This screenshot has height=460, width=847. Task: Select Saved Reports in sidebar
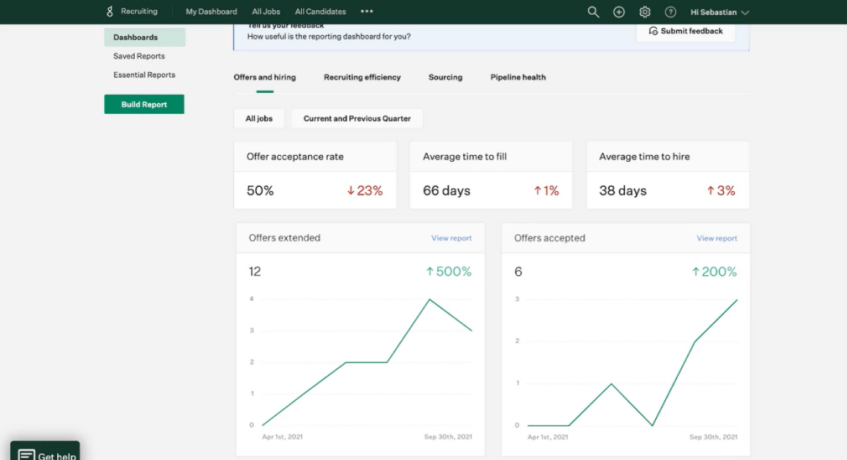(x=139, y=56)
